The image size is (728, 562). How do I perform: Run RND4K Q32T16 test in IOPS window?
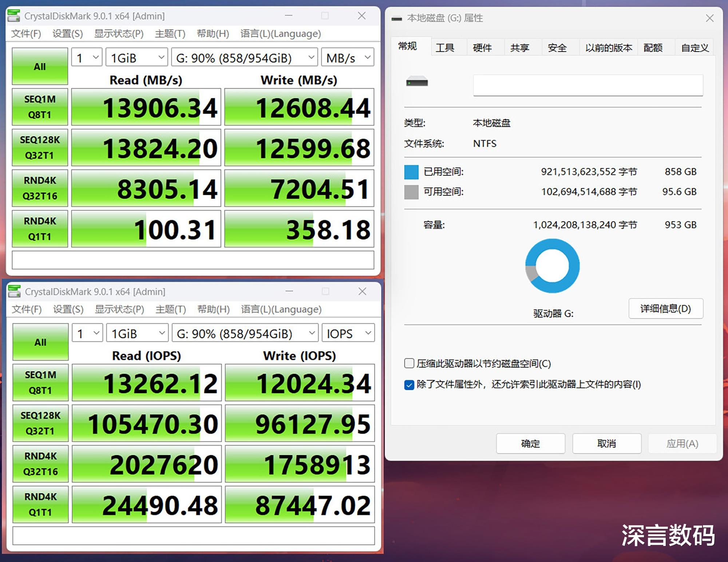(x=40, y=464)
